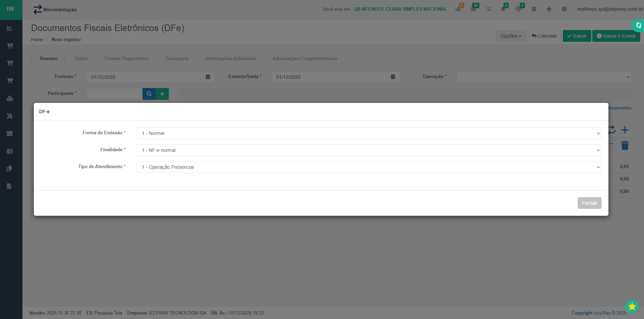Open the bar chart dashboard sidebar icon
This screenshot has width=644, height=319.
[x=10, y=28]
